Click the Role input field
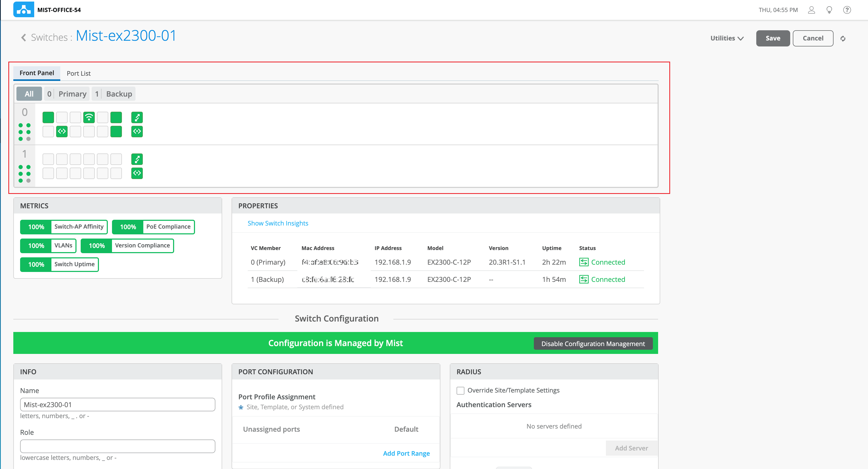868x469 pixels. [117, 446]
